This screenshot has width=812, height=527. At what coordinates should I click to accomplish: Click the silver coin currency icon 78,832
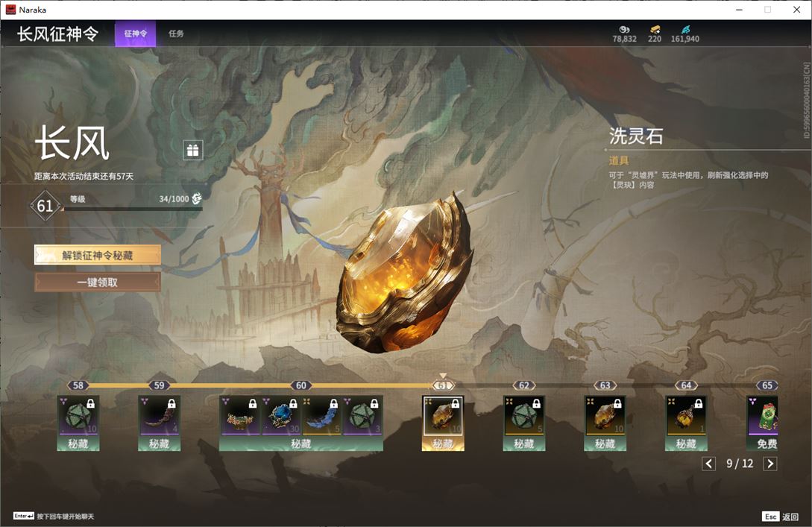(624, 30)
